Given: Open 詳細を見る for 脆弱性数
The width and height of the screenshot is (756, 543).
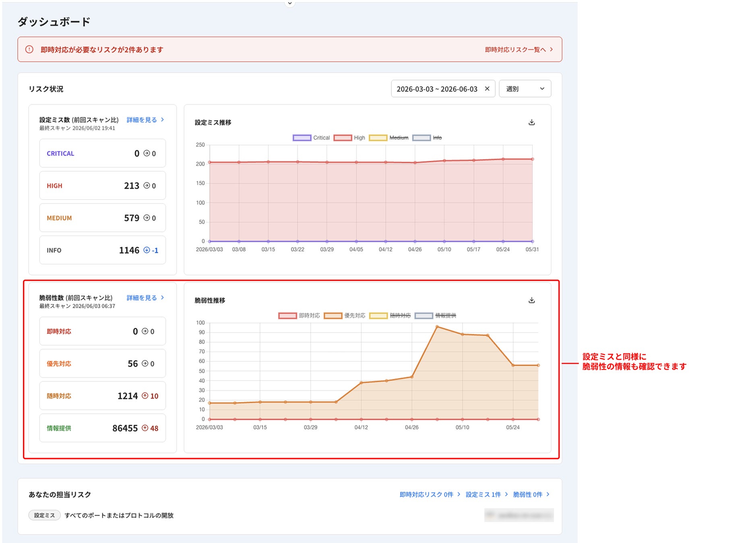Looking at the screenshot, I should point(145,298).
